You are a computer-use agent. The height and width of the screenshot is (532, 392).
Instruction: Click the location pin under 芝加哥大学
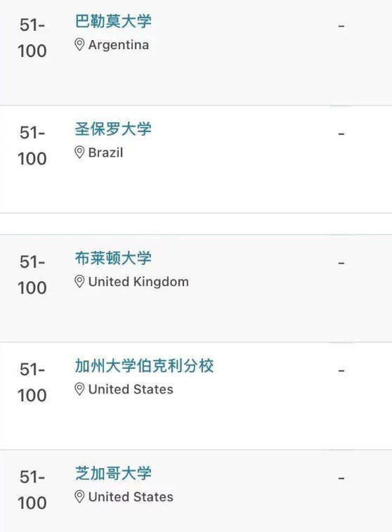click(x=79, y=497)
